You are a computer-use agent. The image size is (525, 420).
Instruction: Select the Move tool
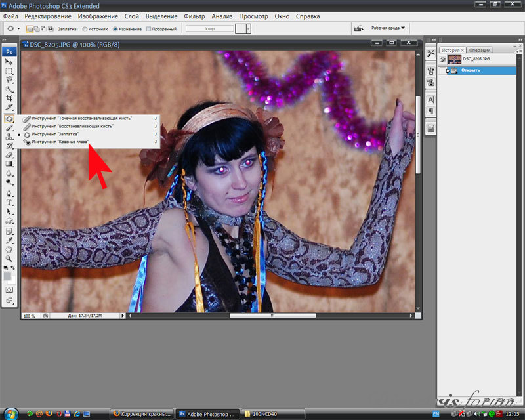(10, 61)
